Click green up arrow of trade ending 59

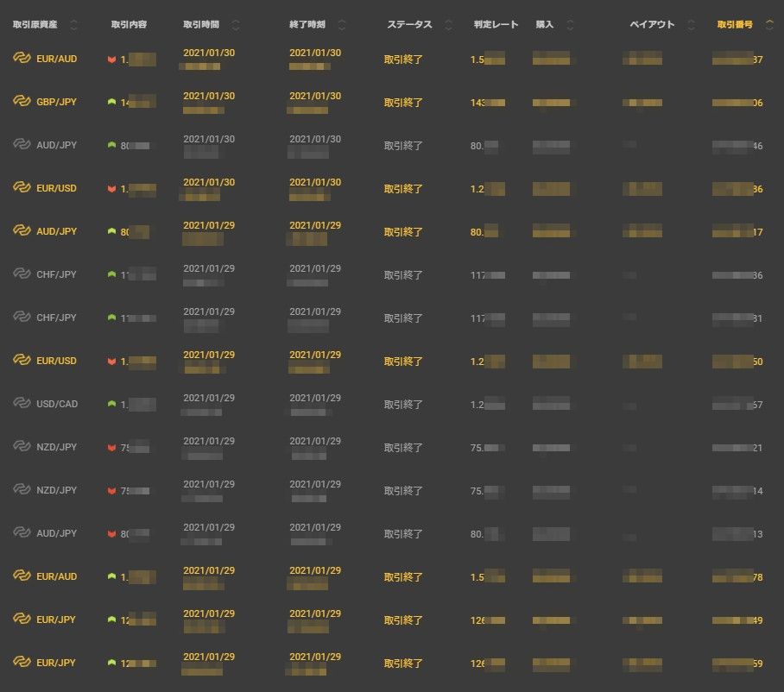111,663
